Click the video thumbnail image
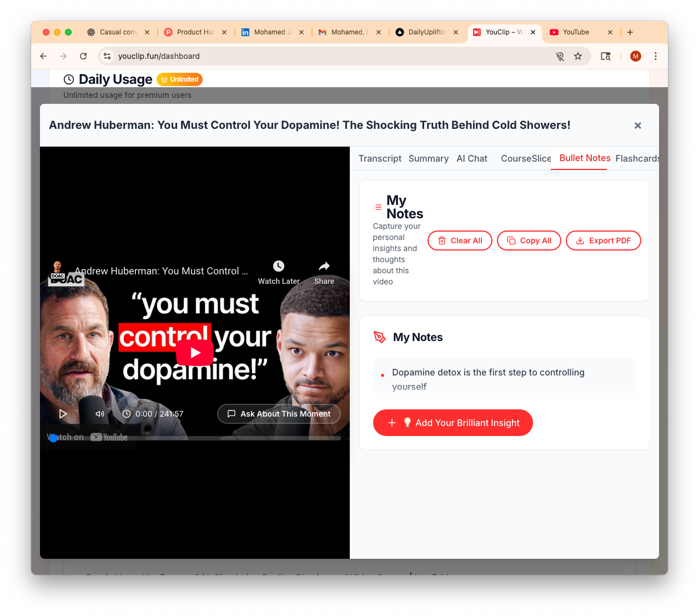The image size is (699, 616). tap(195, 353)
